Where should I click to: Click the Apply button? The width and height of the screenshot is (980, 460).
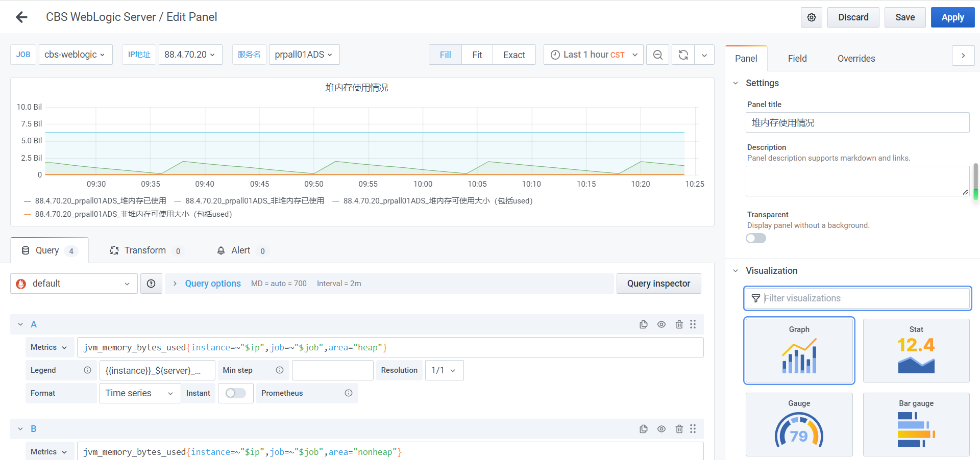tap(953, 17)
